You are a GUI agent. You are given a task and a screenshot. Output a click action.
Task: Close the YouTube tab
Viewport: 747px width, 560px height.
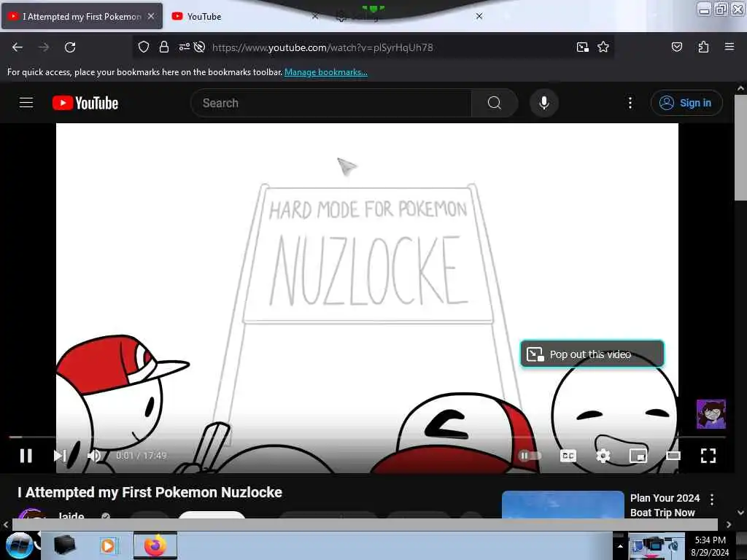tap(315, 16)
